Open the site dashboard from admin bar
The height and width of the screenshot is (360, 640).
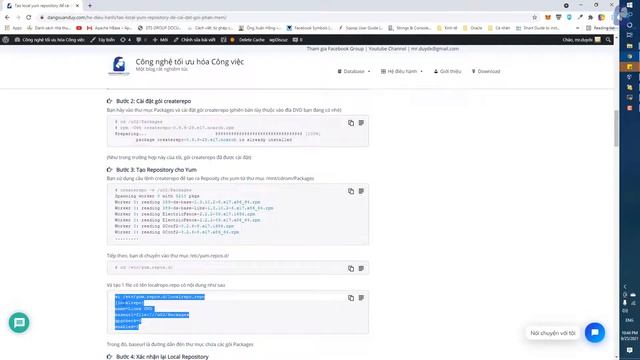coord(49,40)
